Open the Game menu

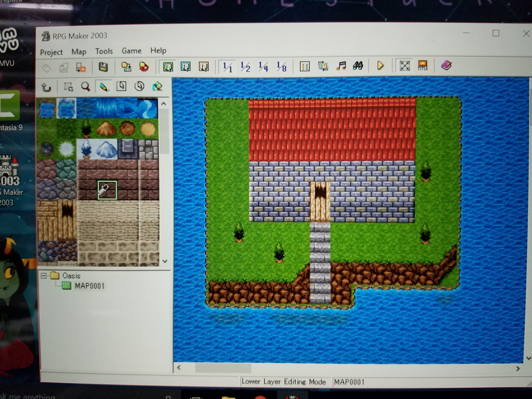(x=132, y=51)
